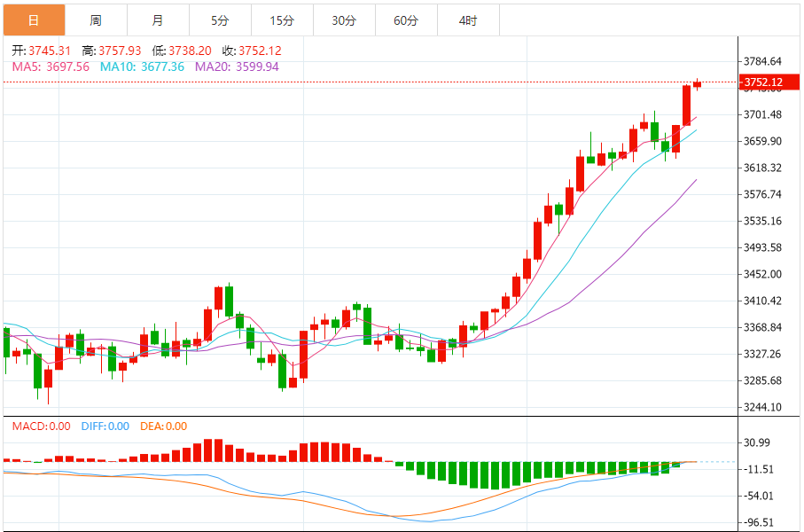804x532 pixels.
Task: Click the DIFF indicator value label
Action: 105,426
